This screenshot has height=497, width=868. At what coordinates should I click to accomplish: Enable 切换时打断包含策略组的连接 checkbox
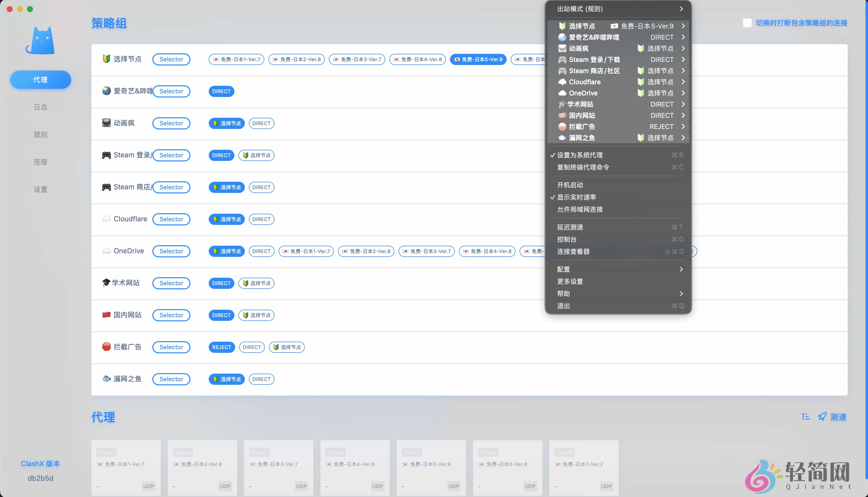pyautogui.click(x=747, y=23)
